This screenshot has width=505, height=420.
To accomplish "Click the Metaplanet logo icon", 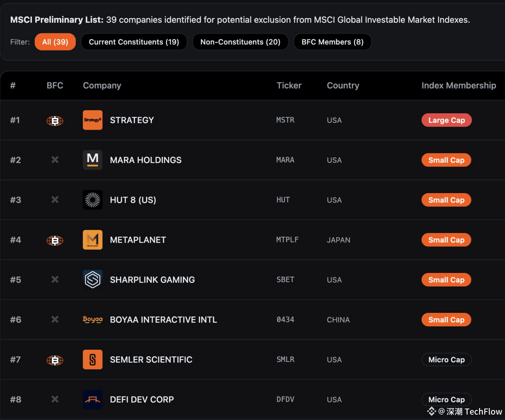I will [x=92, y=240].
